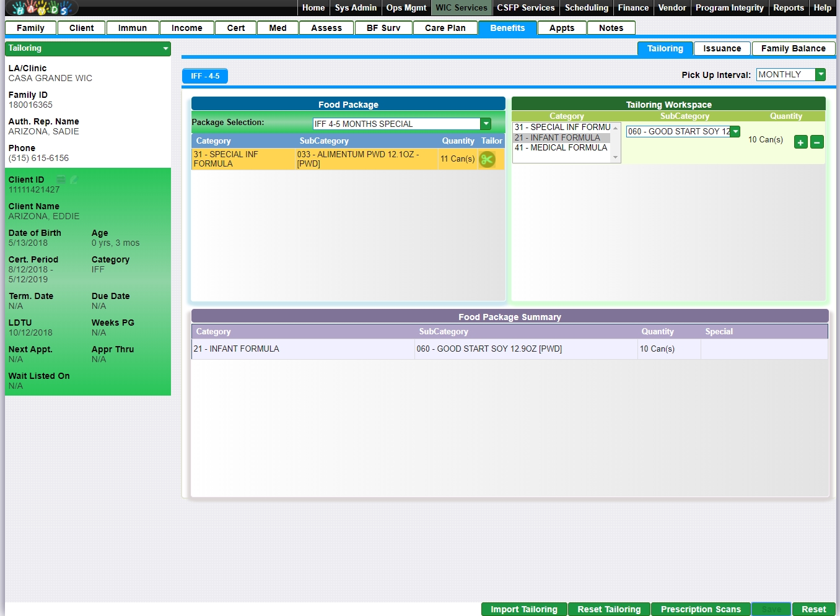Image resolution: width=840 pixels, height=616 pixels.
Task: Click the Import Tailoring button
Action: (x=523, y=609)
